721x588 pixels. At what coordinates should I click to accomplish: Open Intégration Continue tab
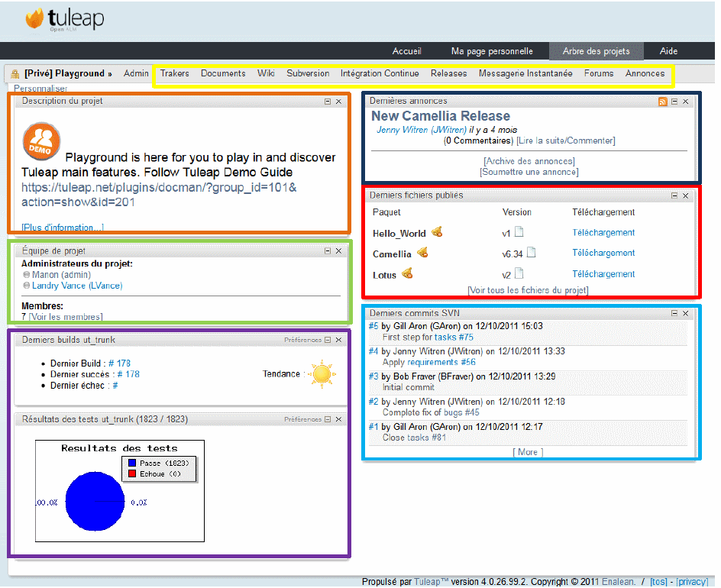tap(380, 73)
